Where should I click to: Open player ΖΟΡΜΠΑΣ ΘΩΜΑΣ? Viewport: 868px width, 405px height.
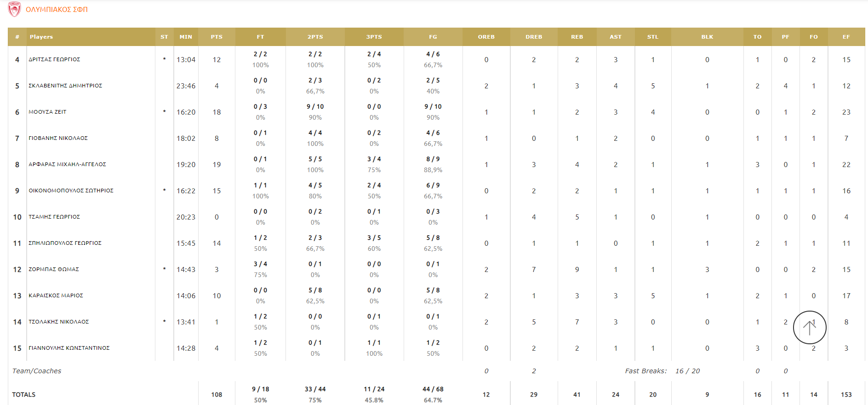click(x=54, y=269)
